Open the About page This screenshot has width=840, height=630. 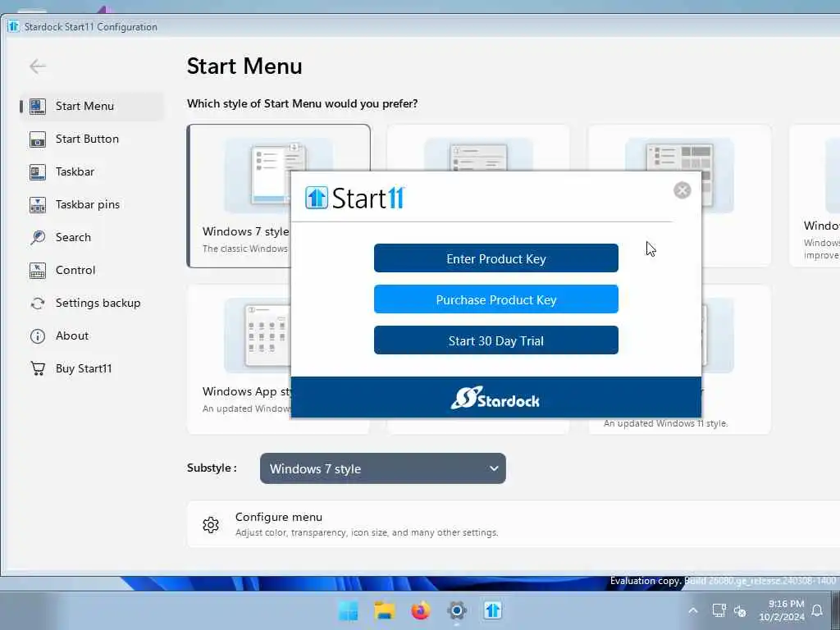pos(92,336)
